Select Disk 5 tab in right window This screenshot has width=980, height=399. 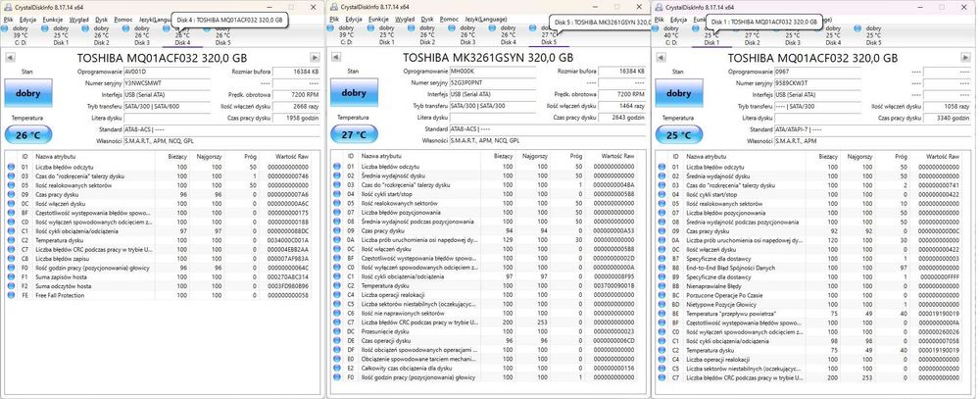[x=873, y=35]
